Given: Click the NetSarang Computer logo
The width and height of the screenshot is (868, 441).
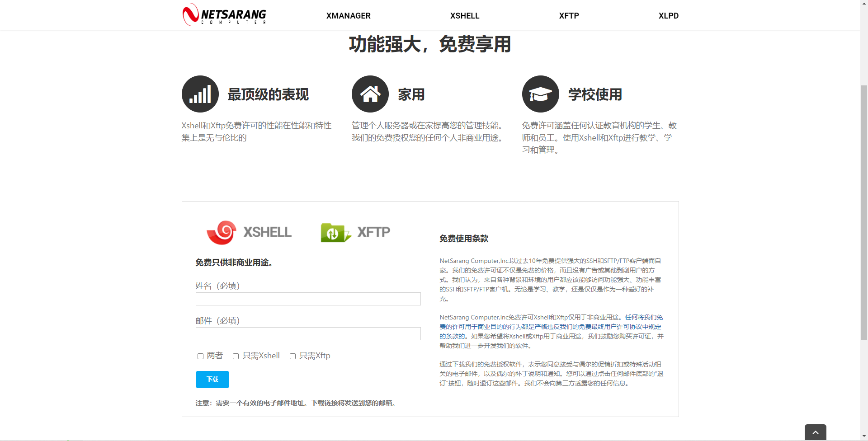Looking at the screenshot, I should (224, 15).
